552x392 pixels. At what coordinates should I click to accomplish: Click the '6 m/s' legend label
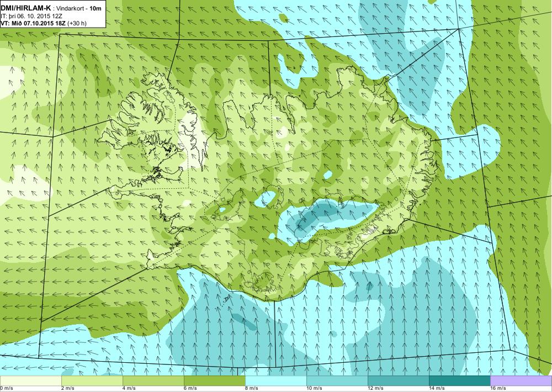(190, 389)
